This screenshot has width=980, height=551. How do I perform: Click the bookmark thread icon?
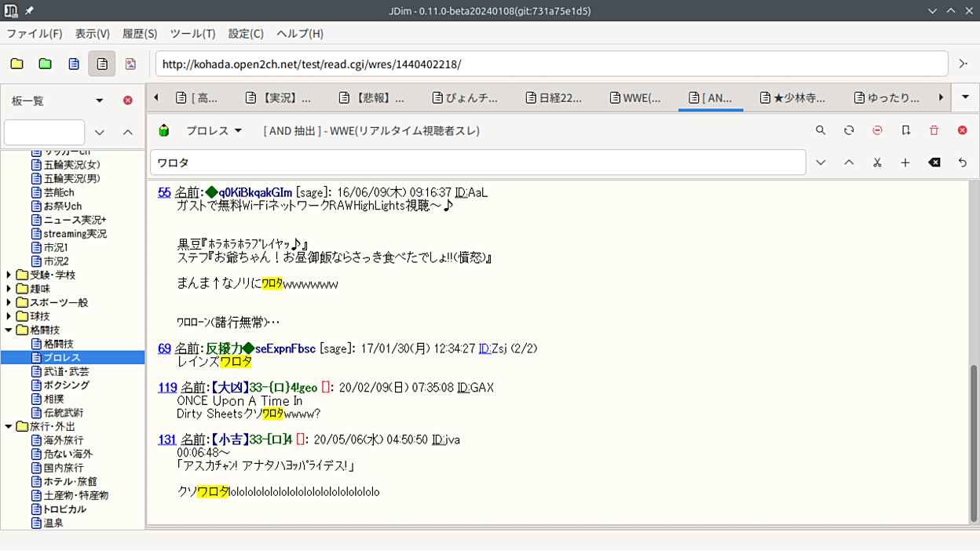click(905, 130)
